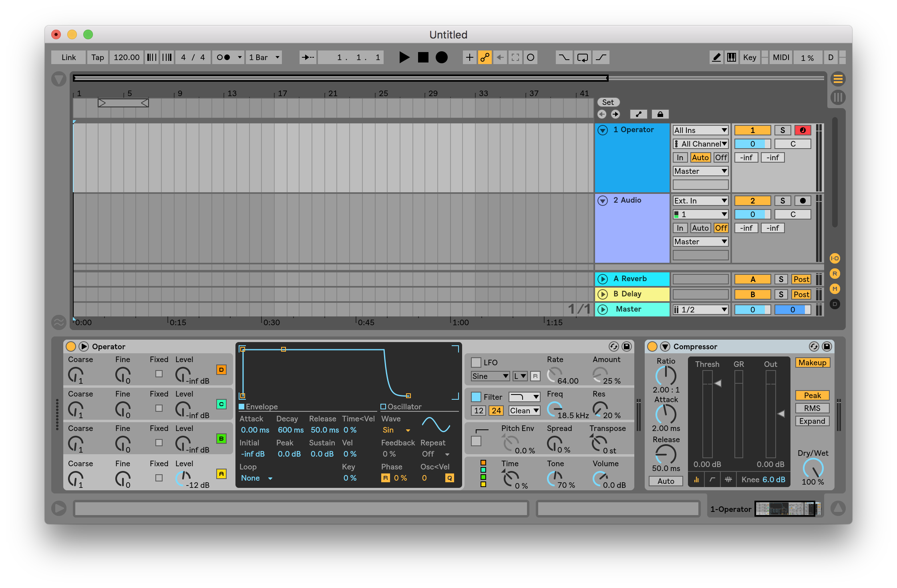Click the Play button in transport
This screenshot has height=588, width=897.
404,57
